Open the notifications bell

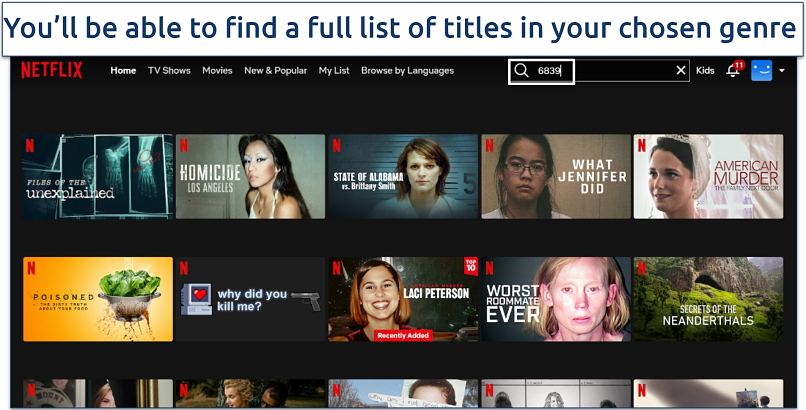732,71
